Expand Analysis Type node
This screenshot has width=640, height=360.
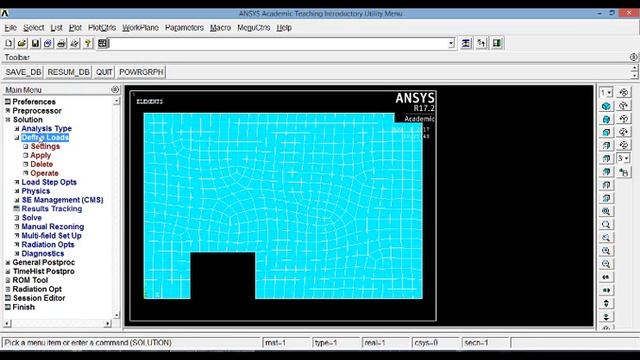pos(17,129)
